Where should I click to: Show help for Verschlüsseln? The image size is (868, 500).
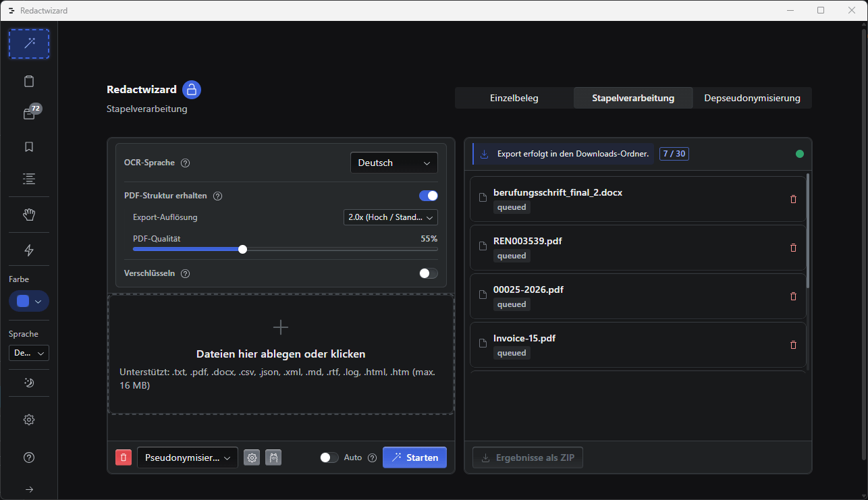[186, 274]
